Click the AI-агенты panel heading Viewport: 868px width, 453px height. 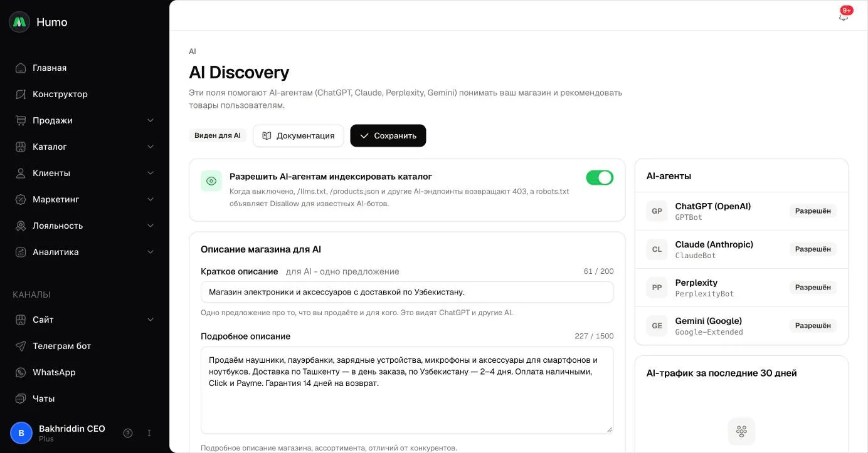pos(669,176)
